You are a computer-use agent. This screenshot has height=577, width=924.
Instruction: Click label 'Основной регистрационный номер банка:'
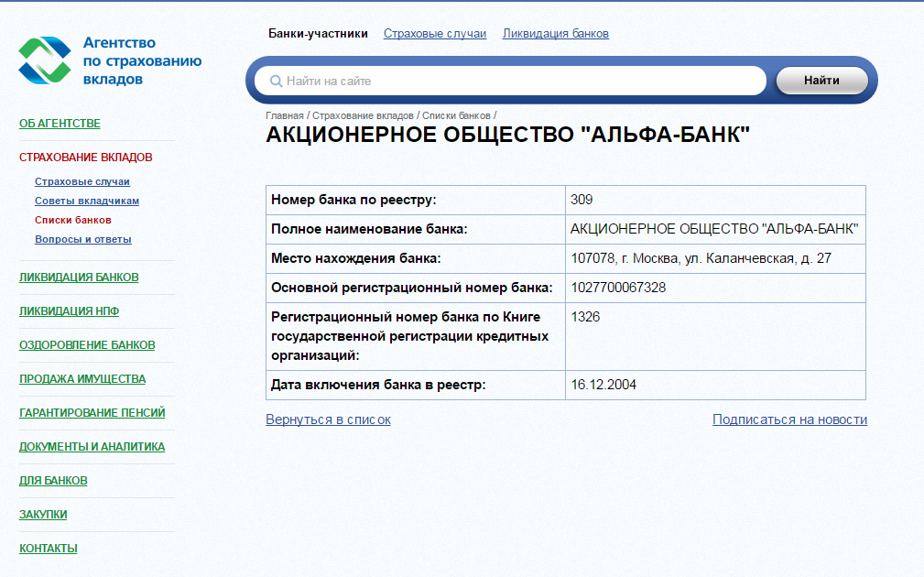[x=412, y=288]
